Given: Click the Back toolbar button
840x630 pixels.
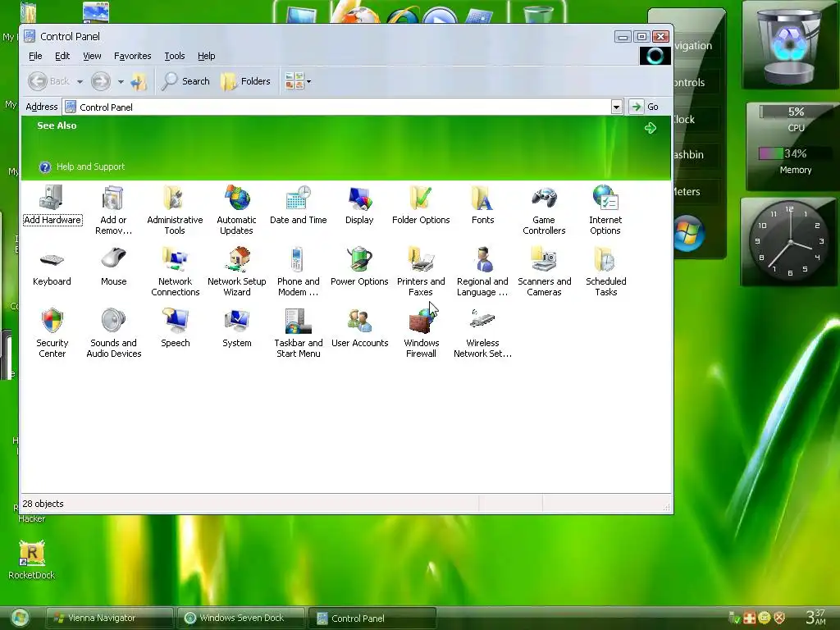Looking at the screenshot, I should 48,81.
